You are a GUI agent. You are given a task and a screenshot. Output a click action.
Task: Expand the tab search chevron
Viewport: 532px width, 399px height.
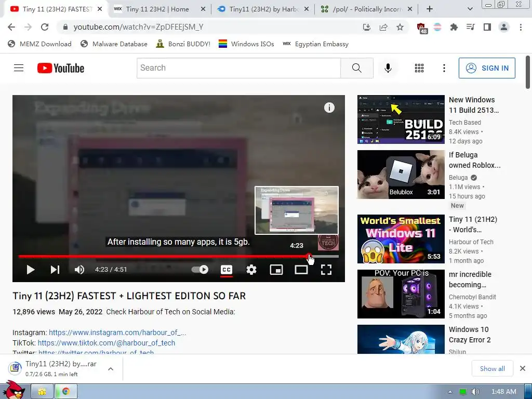point(470,9)
